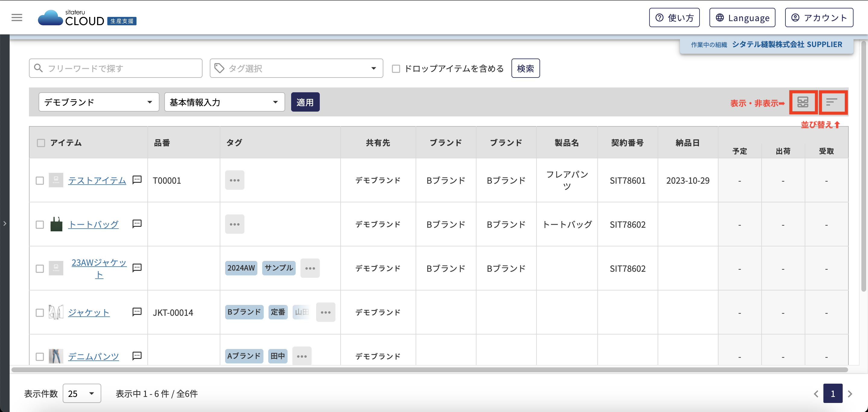
Task: Click the ジャケット thumbnail image
Action: click(x=56, y=312)
